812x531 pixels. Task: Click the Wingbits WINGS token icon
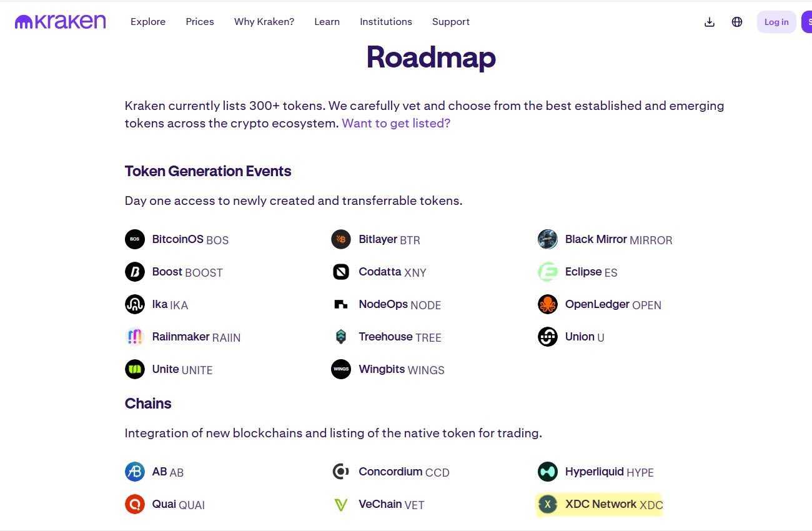[x=341, y=369]
